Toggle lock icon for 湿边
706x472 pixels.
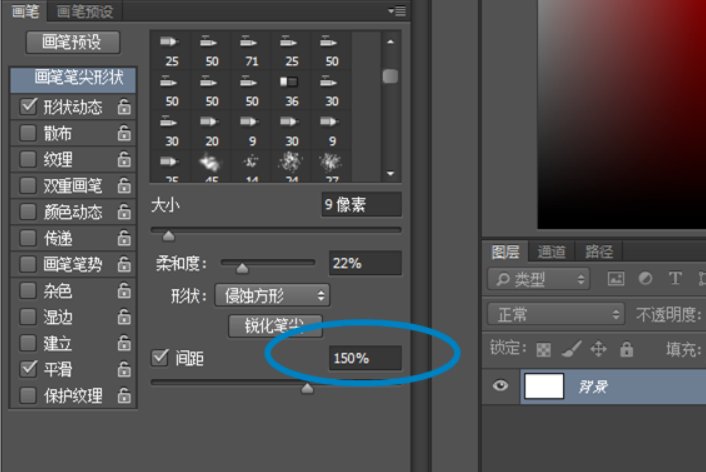[x=124, y=317]
